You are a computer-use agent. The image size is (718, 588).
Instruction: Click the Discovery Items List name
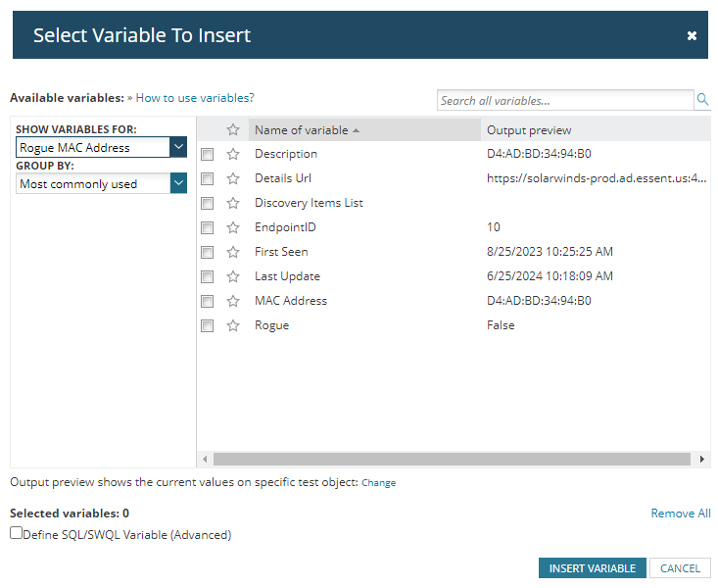pos(309,203)
